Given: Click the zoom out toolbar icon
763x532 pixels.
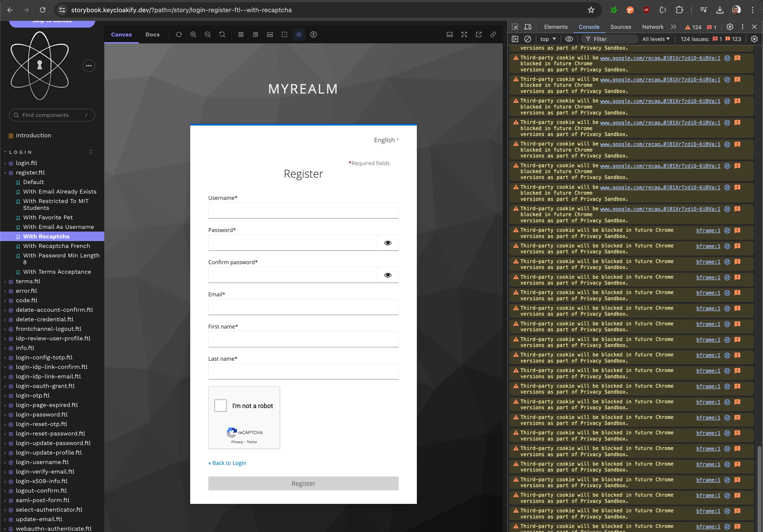Looking at the screenshot, I should (x=208, y=34).
